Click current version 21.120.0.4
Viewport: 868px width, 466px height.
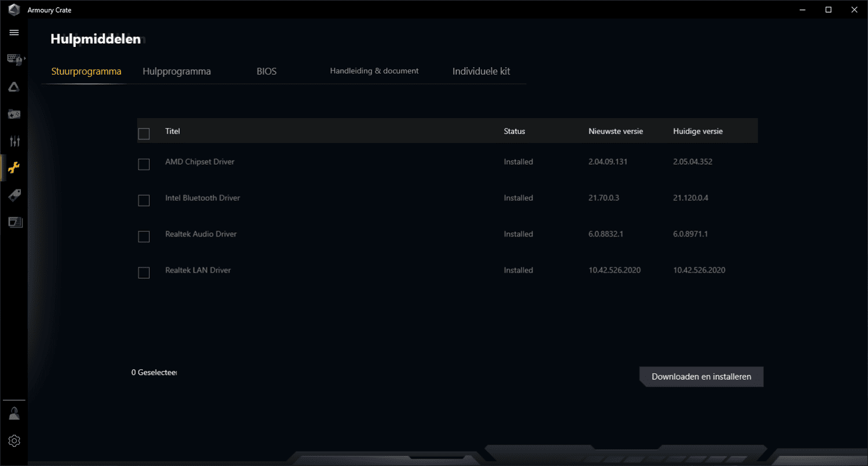pyautogui.click(x=690, y=198)
